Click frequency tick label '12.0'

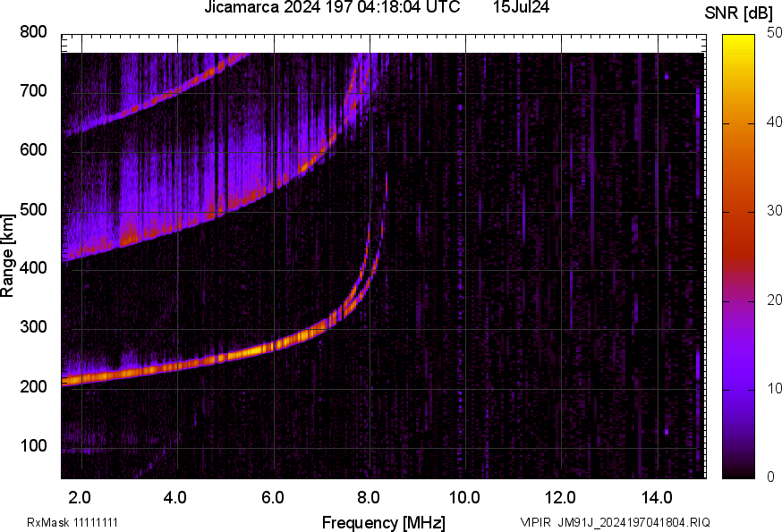pos(560,498)
